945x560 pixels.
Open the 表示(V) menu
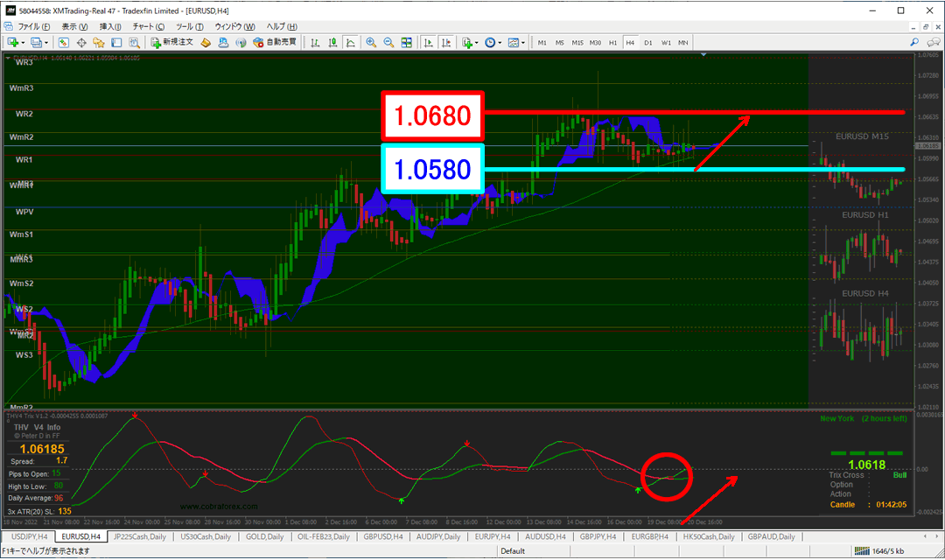74,26
